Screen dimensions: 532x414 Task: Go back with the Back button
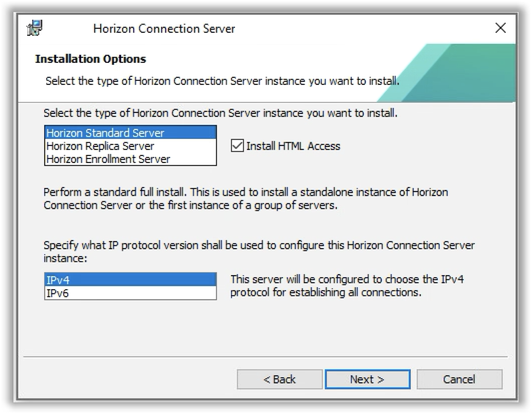click(279, 379)
